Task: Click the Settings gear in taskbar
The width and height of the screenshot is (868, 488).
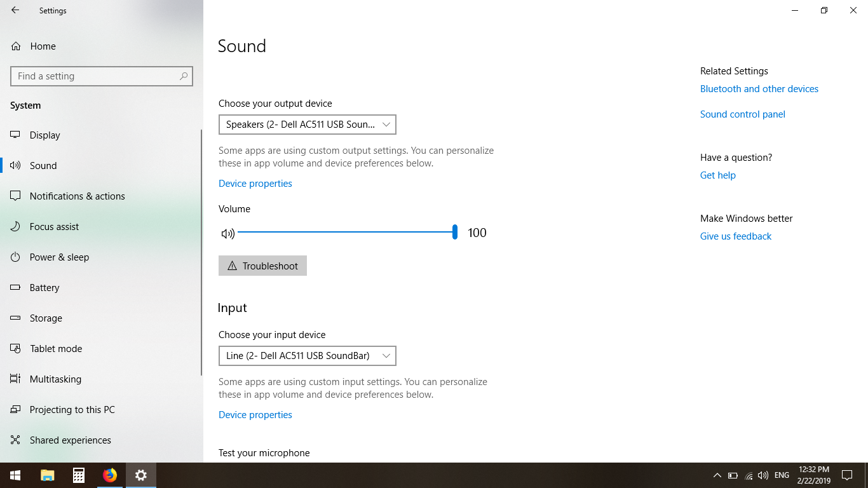Action: point(141,475)
